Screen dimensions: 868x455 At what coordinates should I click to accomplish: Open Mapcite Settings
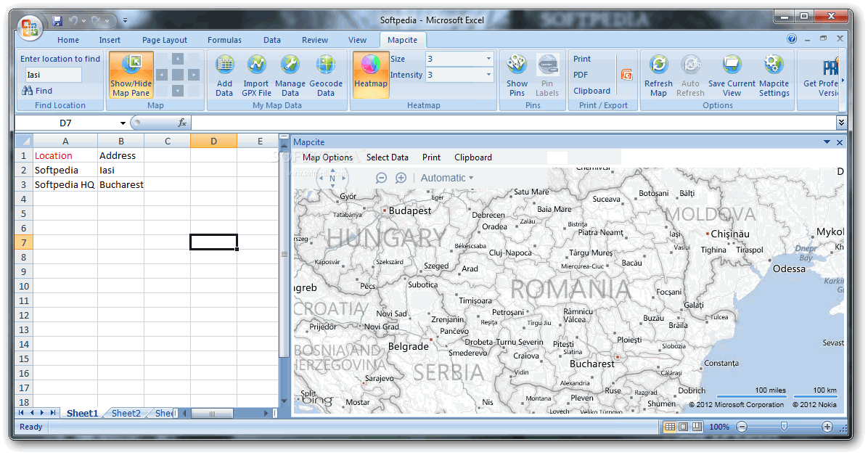[774, 75]
